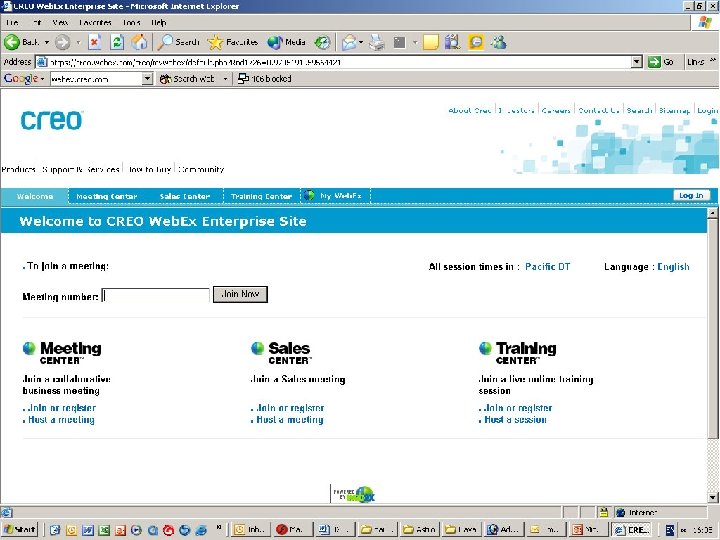Launch the Messenger people icon
Screen dimensions: 720x540
499,43
